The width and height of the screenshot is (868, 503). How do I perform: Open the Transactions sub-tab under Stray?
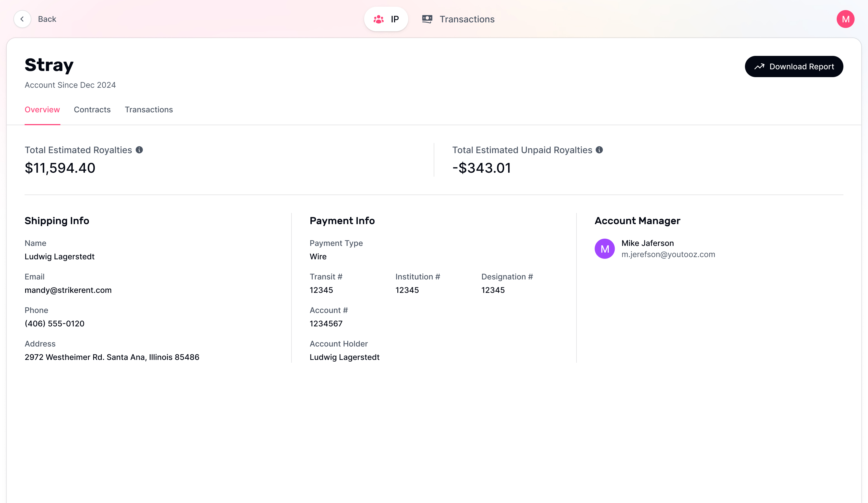[149, 110]
